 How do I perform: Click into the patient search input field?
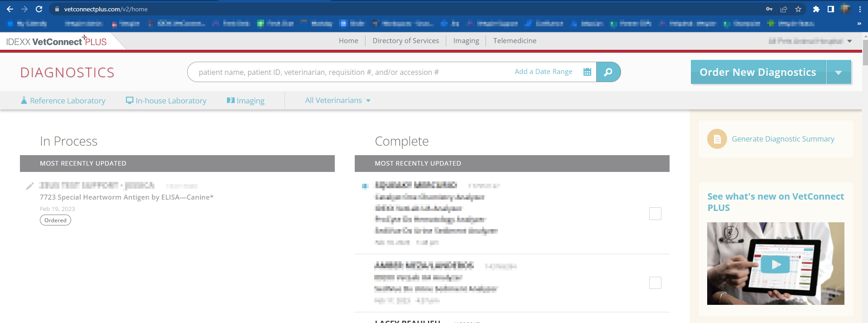tap(344, 72)
